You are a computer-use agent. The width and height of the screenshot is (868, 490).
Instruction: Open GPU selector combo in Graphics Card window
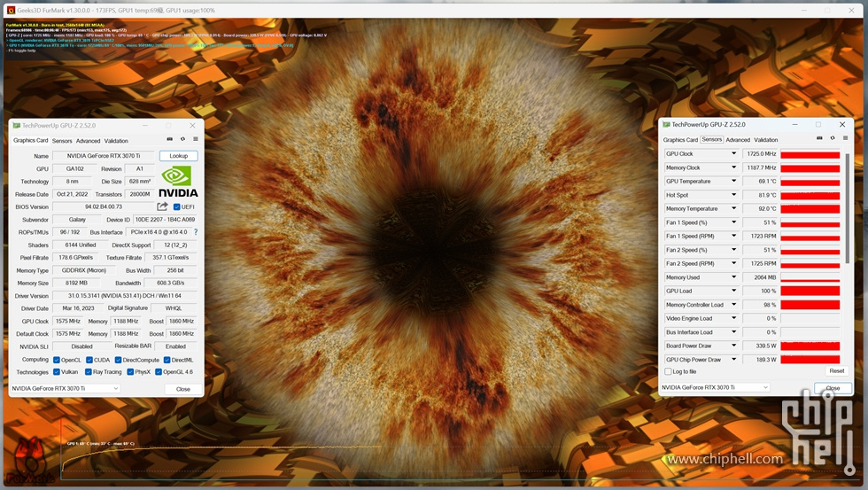[65, 389]
